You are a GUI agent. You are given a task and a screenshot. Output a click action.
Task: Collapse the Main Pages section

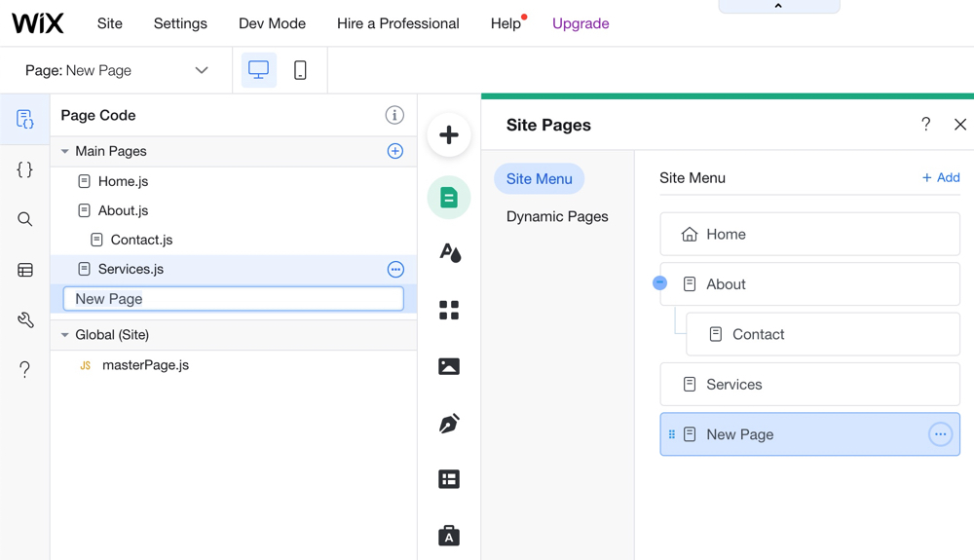tap(64, 151)
